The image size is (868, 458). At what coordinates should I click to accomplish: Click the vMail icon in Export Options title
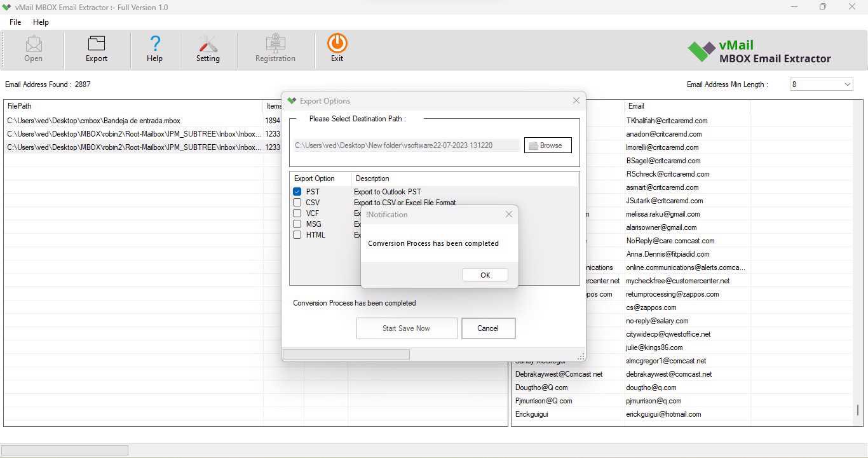pos(292,100)
